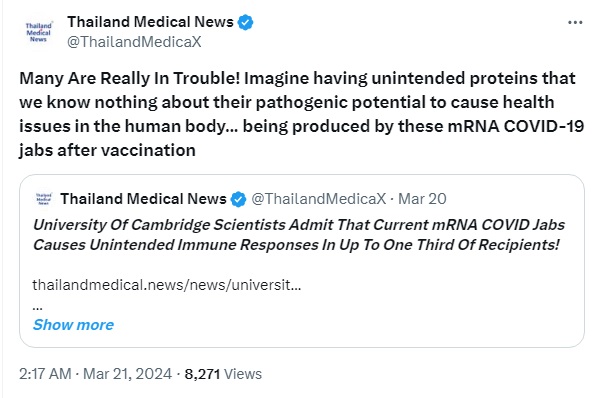This screenshot has height=398, width=607.
Task: Open the thailandmedical.news article link
Action: coord(167,285)
